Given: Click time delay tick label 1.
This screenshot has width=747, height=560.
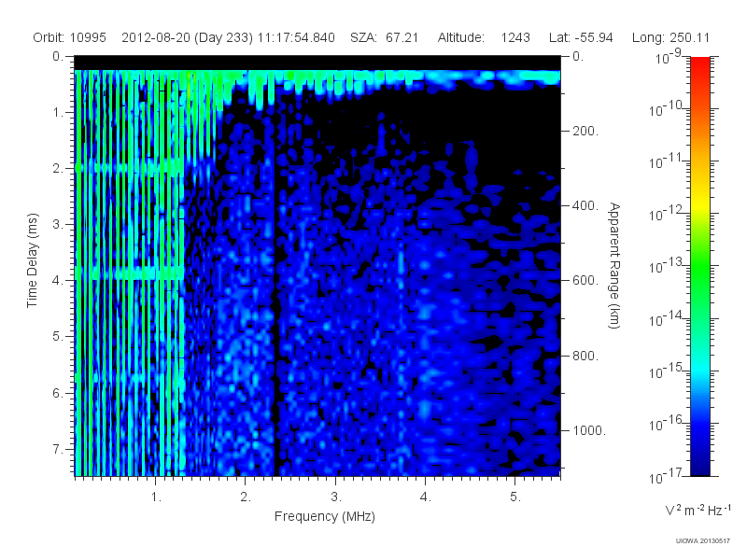Looking at the screenshot, I should pos(58,112).
